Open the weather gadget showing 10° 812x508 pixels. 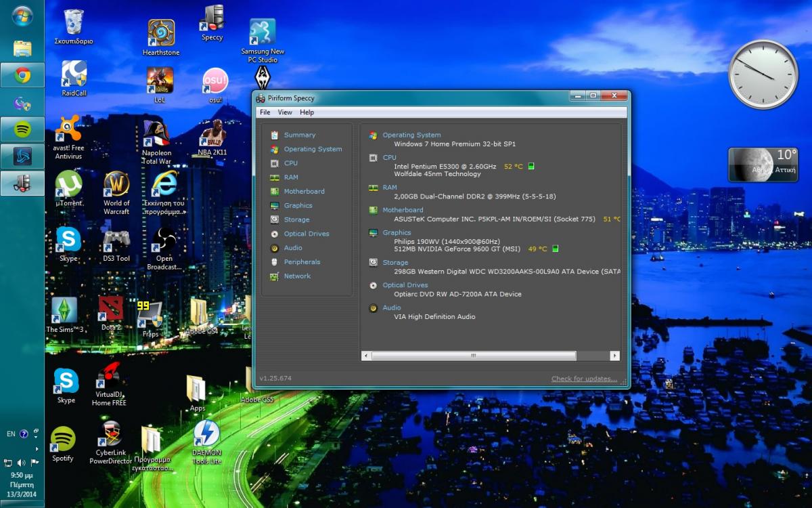(x=763, y=165)
